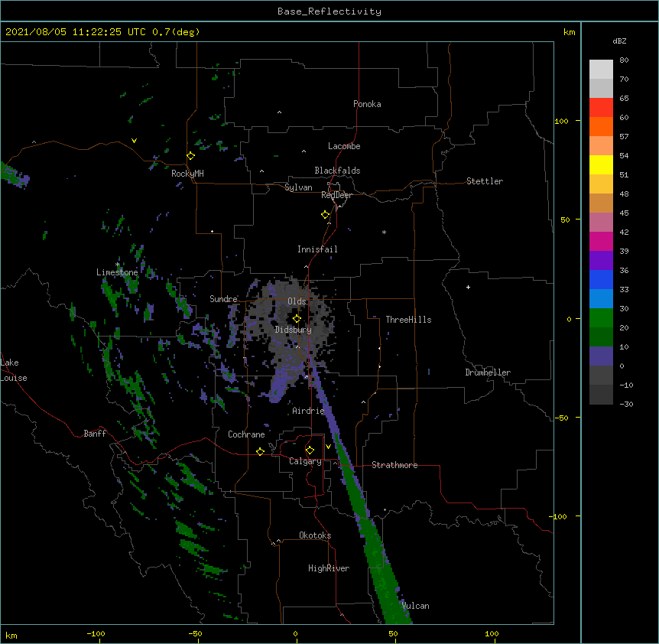Click the Vulcan city label

pos(416,606)
